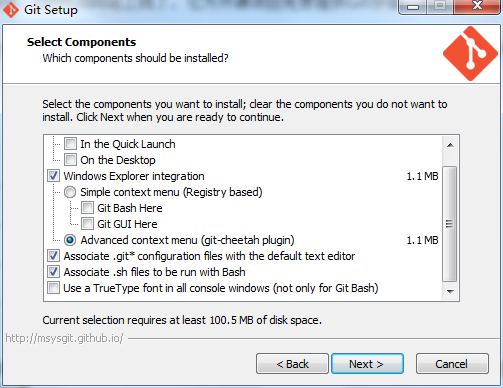Continue with the Next button
503x388 pixels.
pyautogui.click(x=367, y=364)
